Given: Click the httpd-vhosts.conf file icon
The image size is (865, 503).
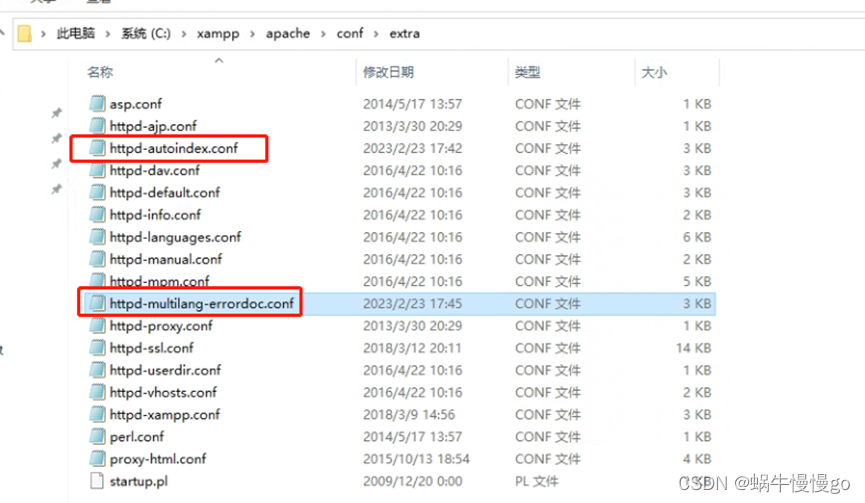Looking at the screenshot, I should click(97, 392).
